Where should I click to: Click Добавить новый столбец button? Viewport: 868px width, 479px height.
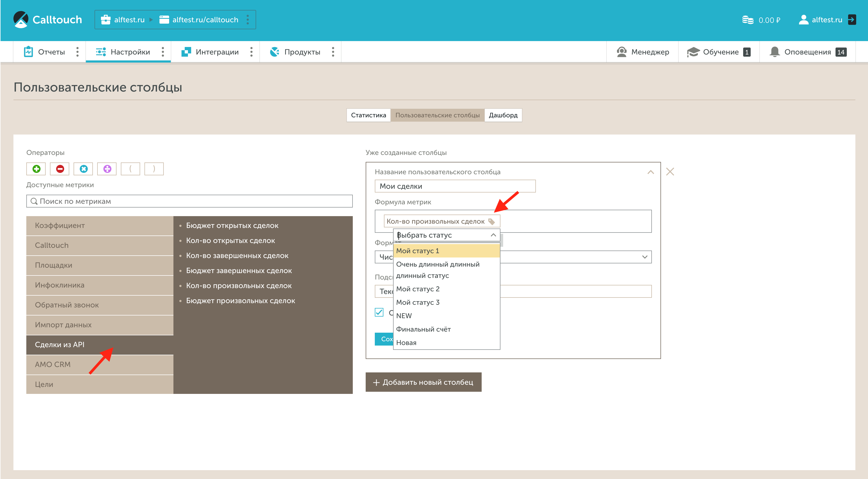(423, 382)
